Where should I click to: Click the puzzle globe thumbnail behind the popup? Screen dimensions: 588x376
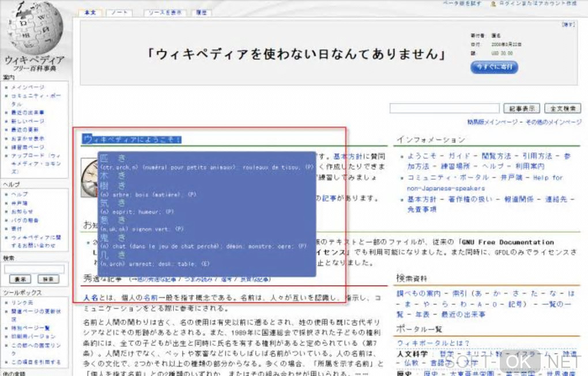pos(89,178)
